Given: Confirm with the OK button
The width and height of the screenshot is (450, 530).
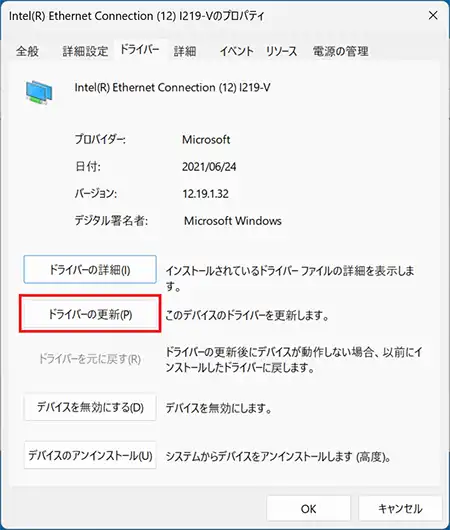Looking at the screenshot, I should pyautogui.click(x=308, y=508).
